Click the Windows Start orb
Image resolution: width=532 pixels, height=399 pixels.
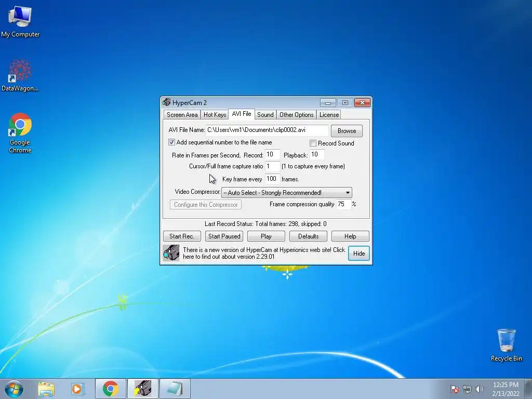click(x=14, y=389)
